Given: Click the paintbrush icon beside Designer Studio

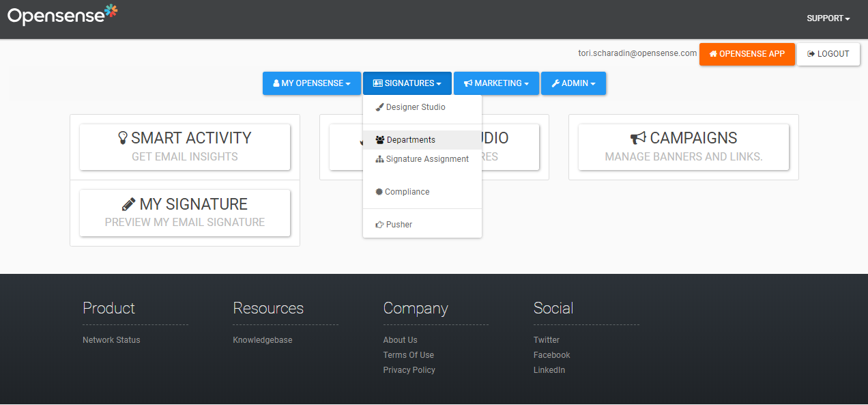Looking at the screenshot, I should tap(379, 107).
